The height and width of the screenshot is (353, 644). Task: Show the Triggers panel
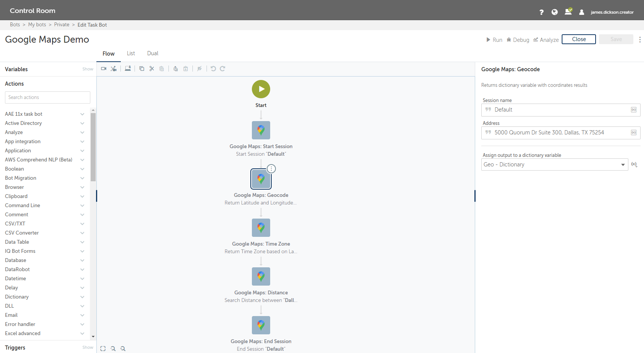click(88, 347)
